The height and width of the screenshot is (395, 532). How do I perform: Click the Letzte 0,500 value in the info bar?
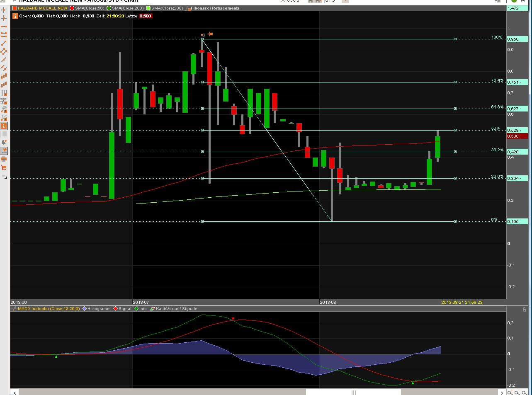click(145, 16)
